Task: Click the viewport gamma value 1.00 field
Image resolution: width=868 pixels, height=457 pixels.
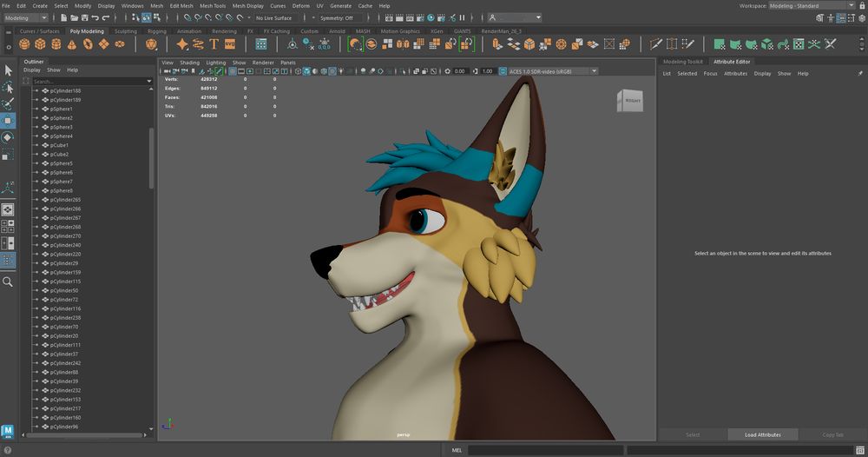Action: (487, 71)
